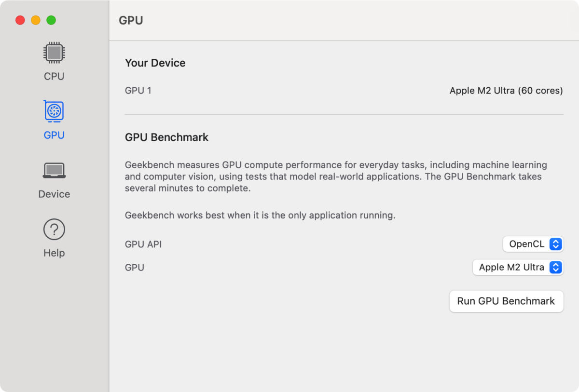Click the CPU sidebar label
The height and width of the screenshot is (392, 579).
(54, 76)
